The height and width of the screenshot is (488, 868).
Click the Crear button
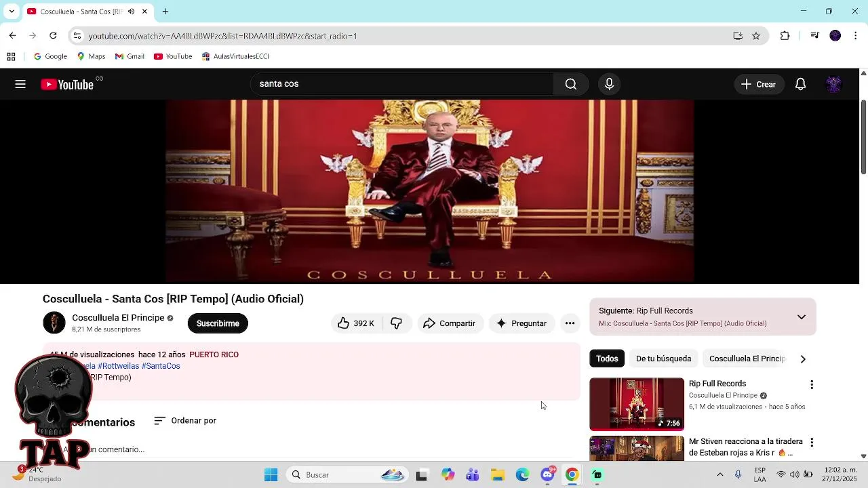[759, 84]
